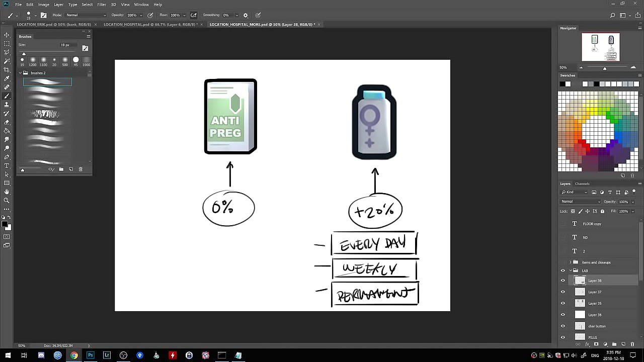Select the Move tool
Screen dimensions: 644x362
(x=7, y=35)
